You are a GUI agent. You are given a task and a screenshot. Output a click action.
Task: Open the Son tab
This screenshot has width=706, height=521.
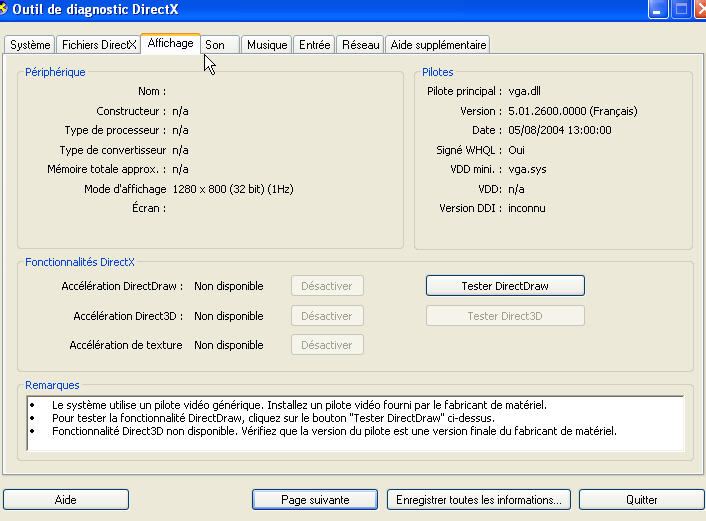coord(220,45)
